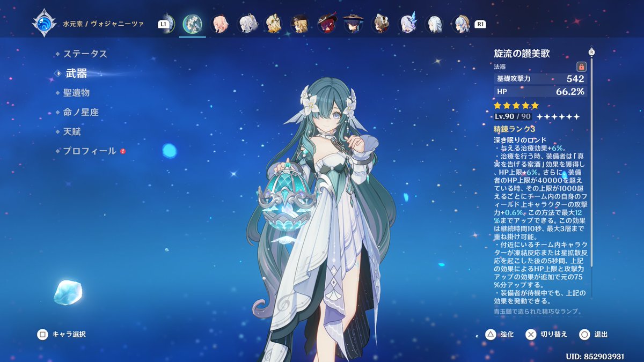The height and width of the screenshot is (362, 644).
Task: Select blue-haired character wearing straw hat
Action: coord(460,24)
